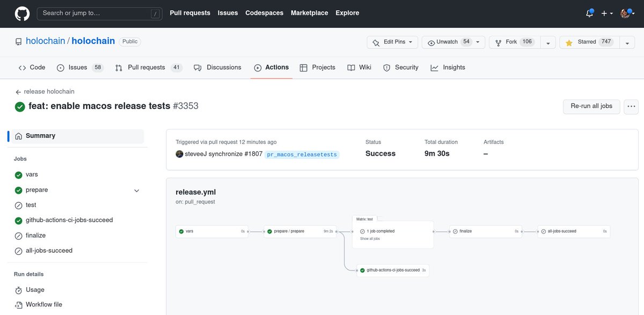The image size is (644, 315).
Task: Click the Success status text
Action: (380, 153)
